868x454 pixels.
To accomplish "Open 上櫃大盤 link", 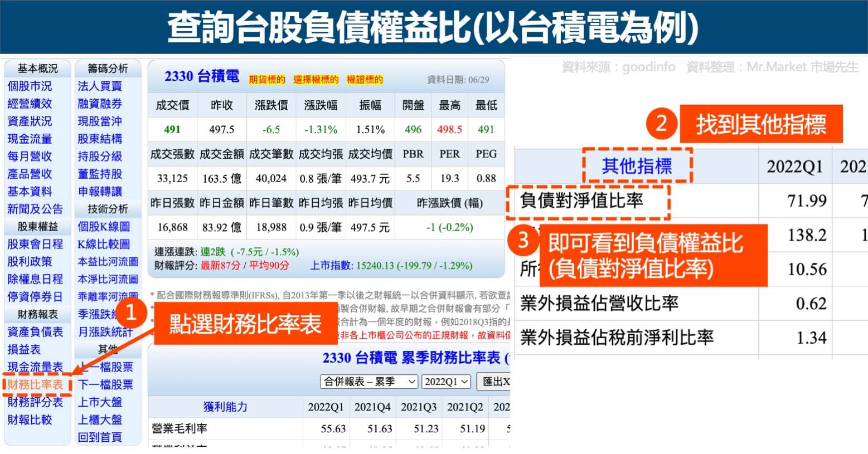I will (100, 420).
